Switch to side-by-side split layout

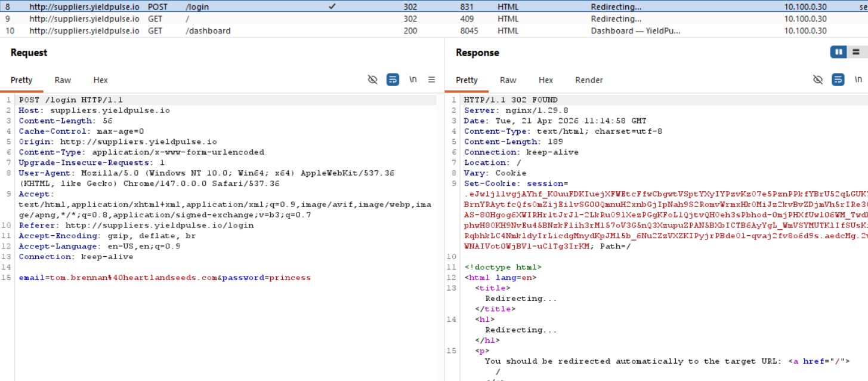tap(839, 52)
